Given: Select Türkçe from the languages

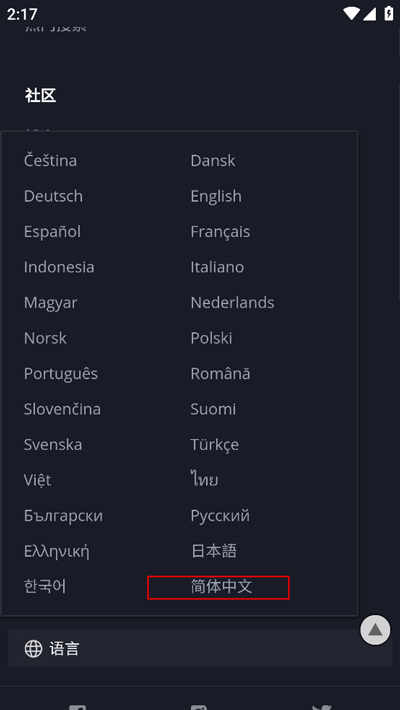Looking at the screenshot, I should click(x=215, y=445).
